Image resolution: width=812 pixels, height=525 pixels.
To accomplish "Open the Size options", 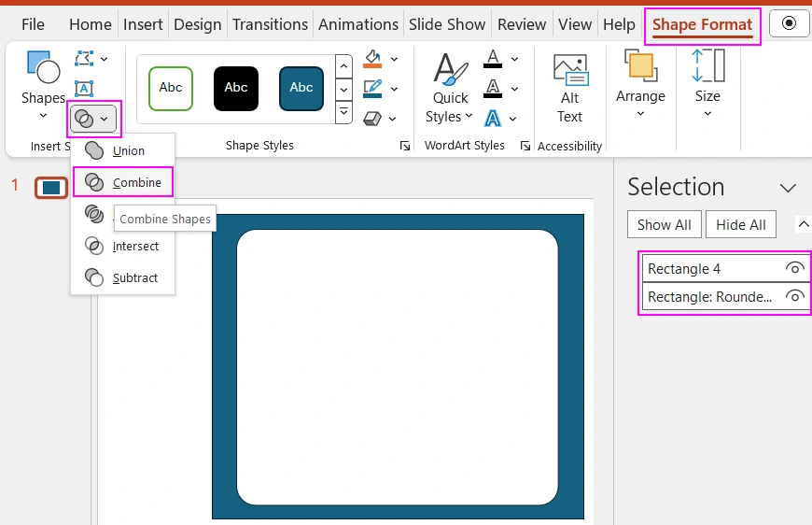I will pyautogui.click(x=707, y=84).
